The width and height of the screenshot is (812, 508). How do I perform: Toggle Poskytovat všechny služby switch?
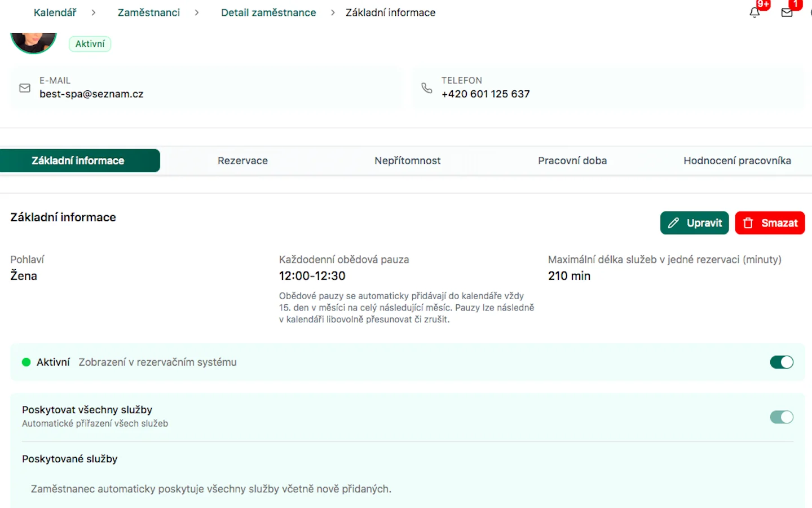point(782,417)
